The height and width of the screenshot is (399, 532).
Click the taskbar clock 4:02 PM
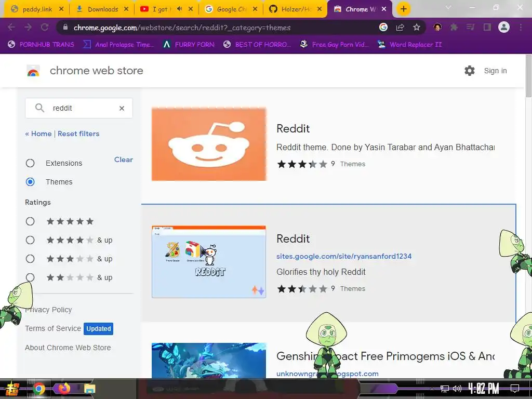[x=484, y=388]
